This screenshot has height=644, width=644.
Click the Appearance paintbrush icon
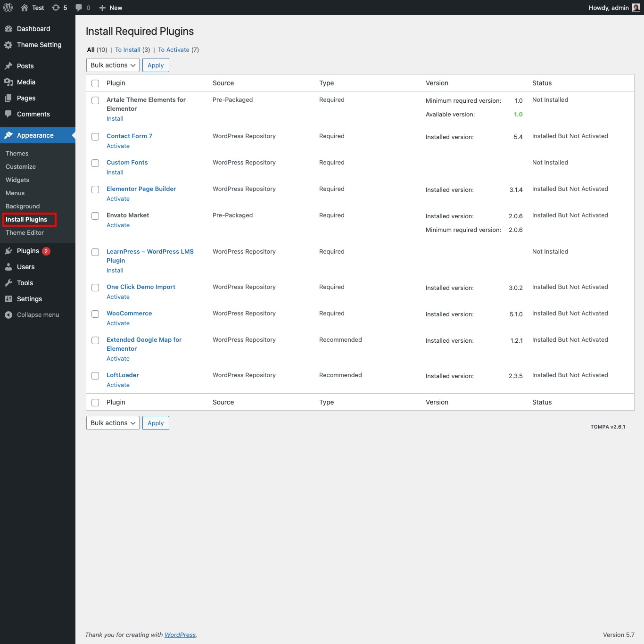click(x=8, y=135)
